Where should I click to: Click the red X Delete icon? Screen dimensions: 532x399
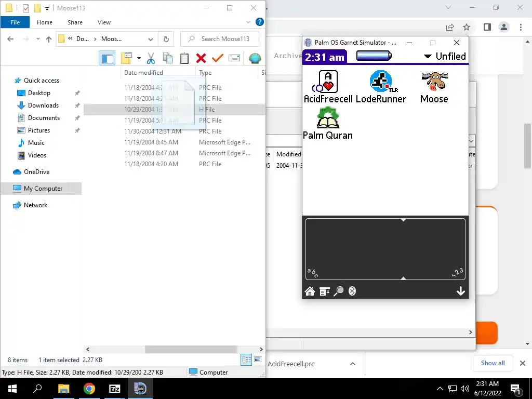(201, 58)
